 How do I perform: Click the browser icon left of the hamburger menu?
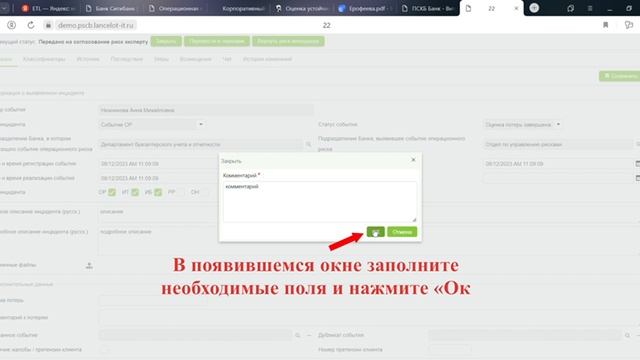[x=571, y=8]
